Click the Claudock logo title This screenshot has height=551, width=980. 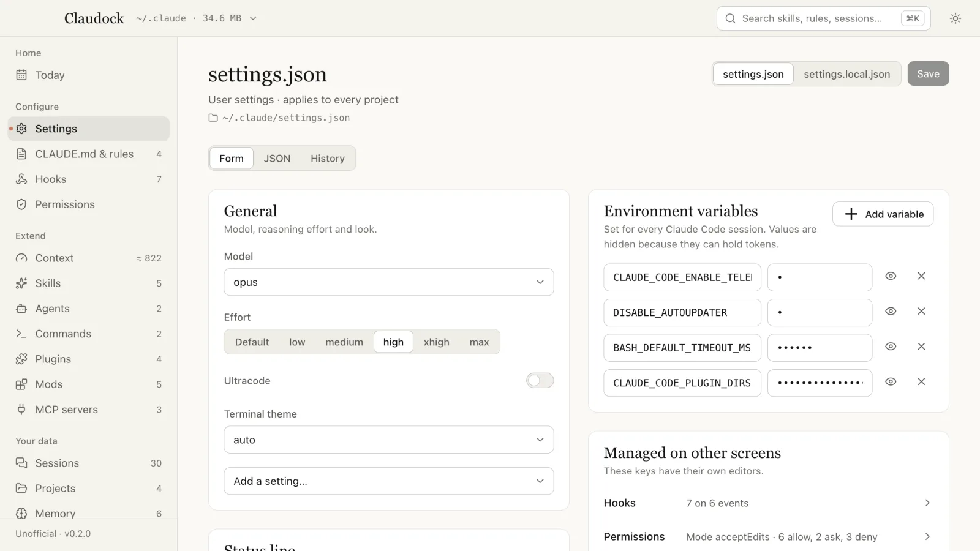pos(94,18)
